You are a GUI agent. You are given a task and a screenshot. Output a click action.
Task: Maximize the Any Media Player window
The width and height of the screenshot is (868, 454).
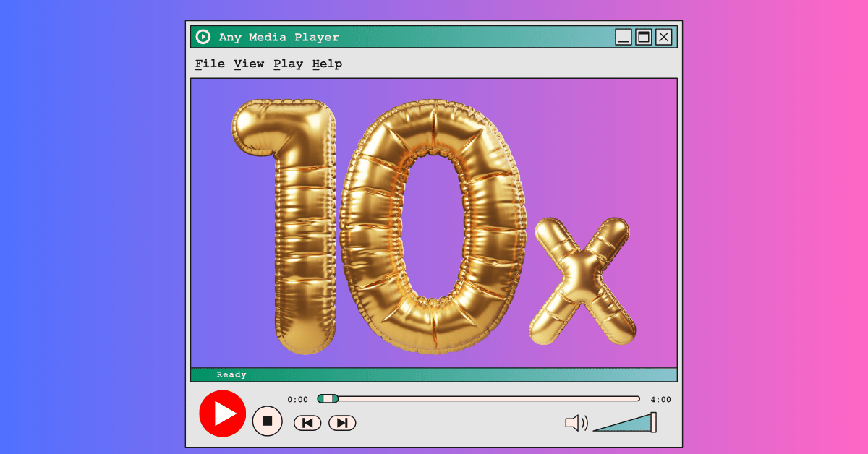(643, 37)
